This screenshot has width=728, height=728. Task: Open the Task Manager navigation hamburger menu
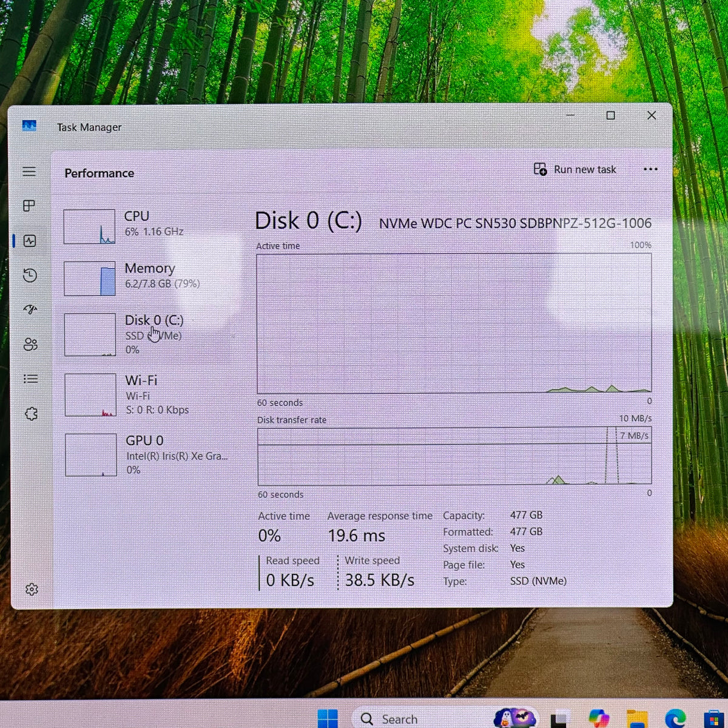click(x=29, y=172)
